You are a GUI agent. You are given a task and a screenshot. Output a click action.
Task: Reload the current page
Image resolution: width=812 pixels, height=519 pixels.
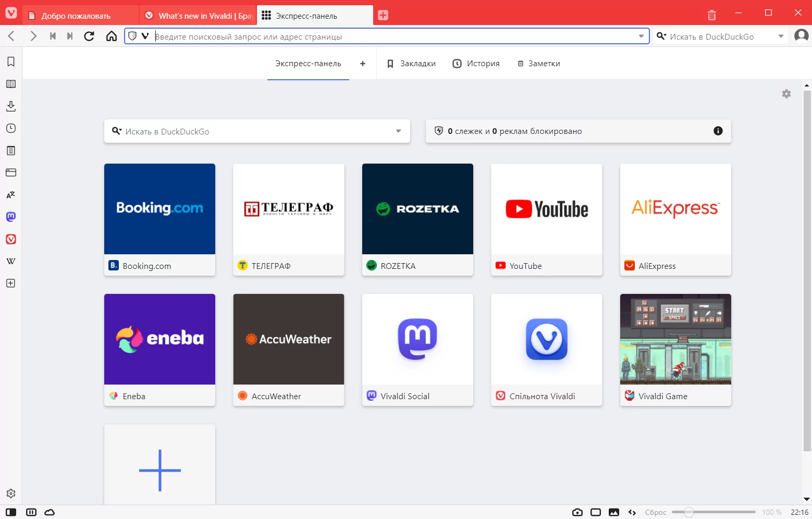pyautogui.click(x=89, y=36)
